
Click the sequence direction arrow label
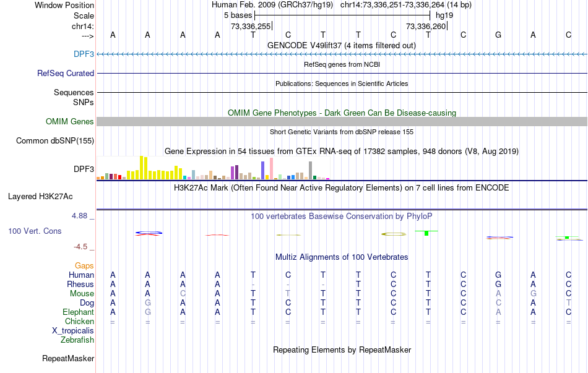tap(87, 36)
